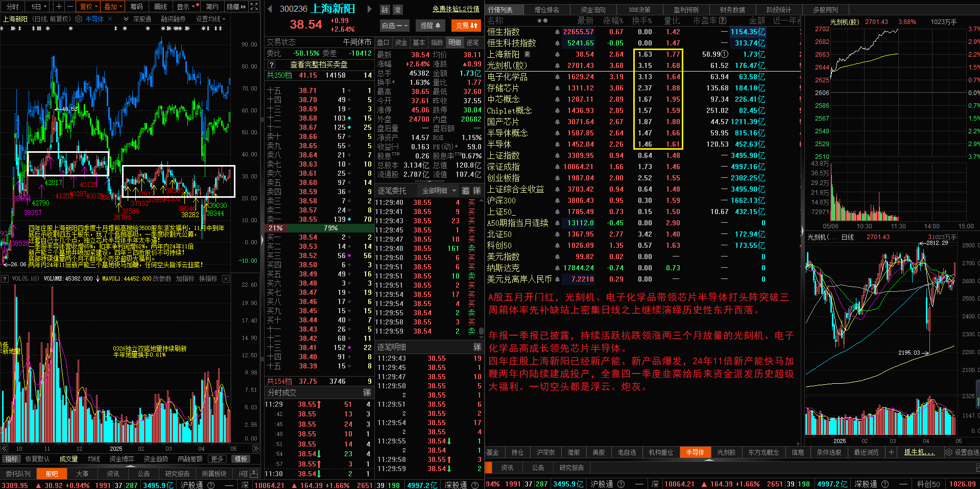Open the 全部明细 filter dropdown

[x=439, y=191]
